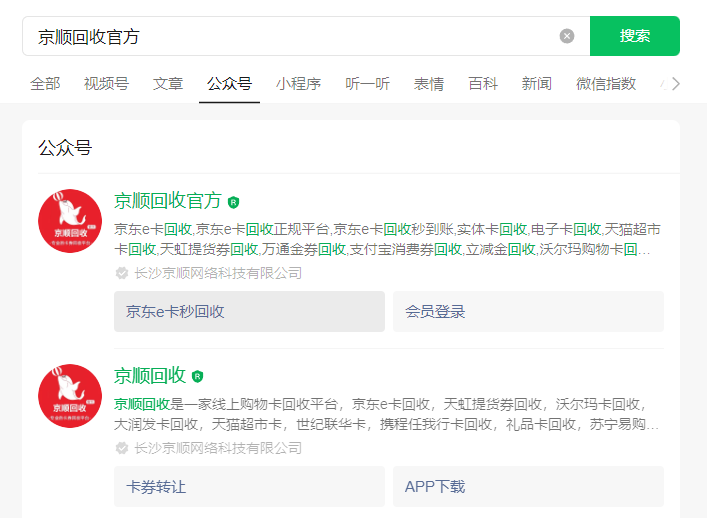Screen dimensions: 707x518
Task: Switch to the 全部 tab
Action: pos(45,84)
